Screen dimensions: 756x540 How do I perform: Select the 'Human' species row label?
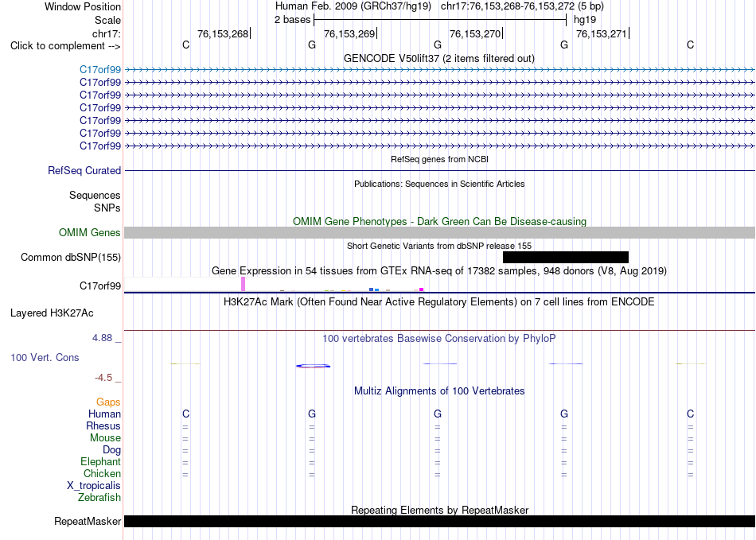pyautogui.click(x=104, y=414)
